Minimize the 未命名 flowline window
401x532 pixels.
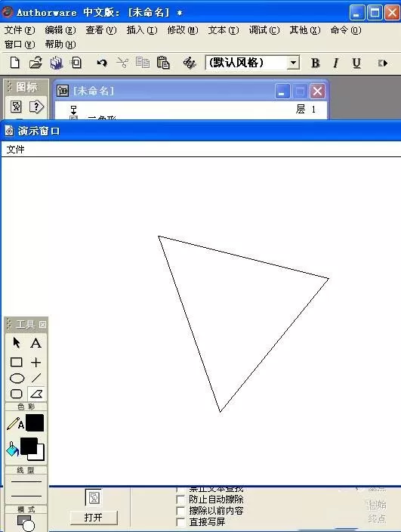coord(282,91)
